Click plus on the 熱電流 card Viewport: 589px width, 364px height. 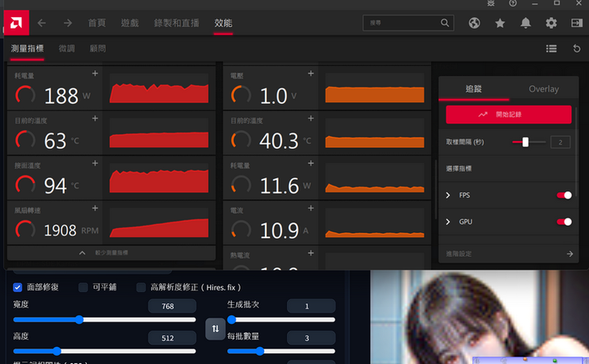[311, 253]
